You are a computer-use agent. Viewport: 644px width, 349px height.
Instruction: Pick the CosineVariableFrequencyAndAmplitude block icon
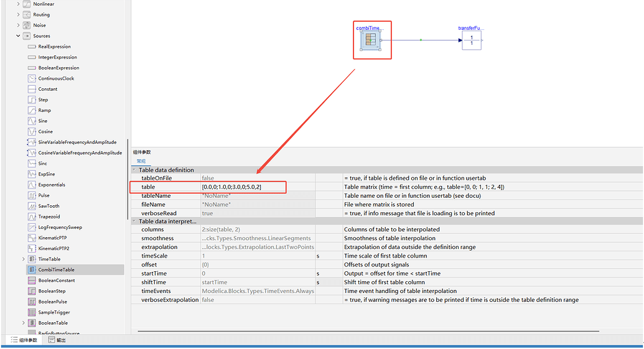point(32,153)
